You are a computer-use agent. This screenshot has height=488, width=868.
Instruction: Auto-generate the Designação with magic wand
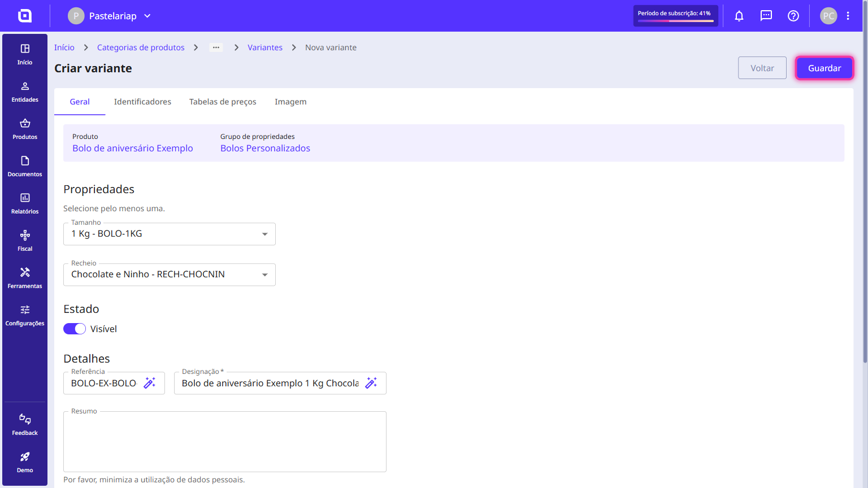pos(371,383)
